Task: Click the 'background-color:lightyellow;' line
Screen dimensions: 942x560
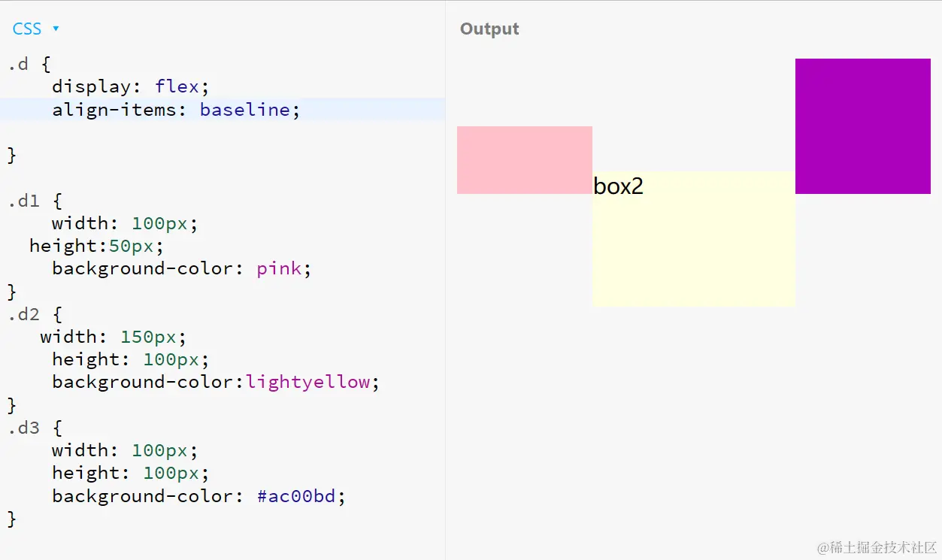Action: [x=216, y=382]
